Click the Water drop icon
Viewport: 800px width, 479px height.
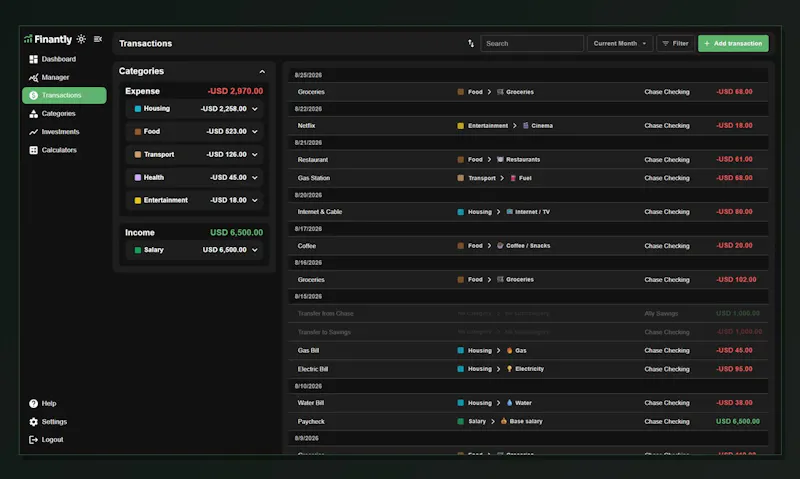tap(509, 403)
